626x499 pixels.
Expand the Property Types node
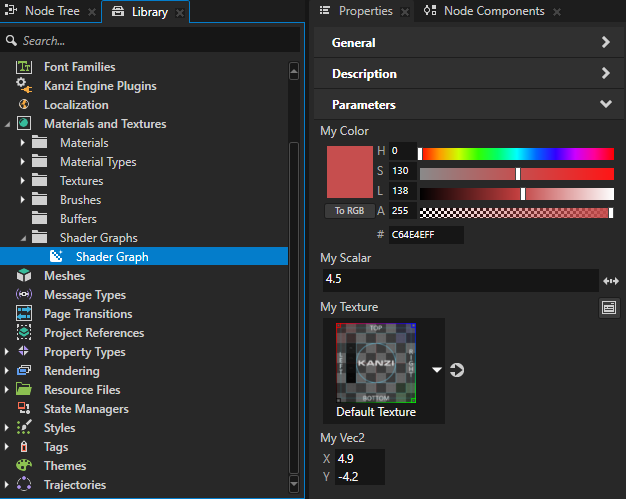point(6,351)
